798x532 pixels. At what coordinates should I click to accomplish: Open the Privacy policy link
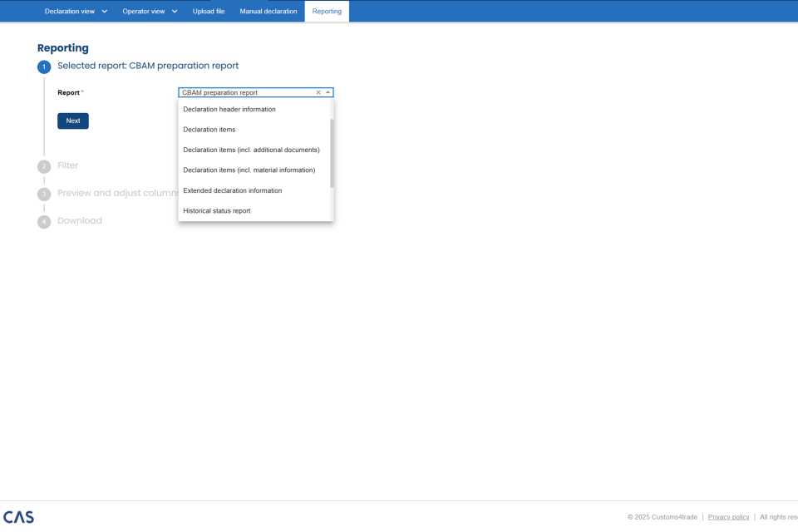tap(728, 517)
